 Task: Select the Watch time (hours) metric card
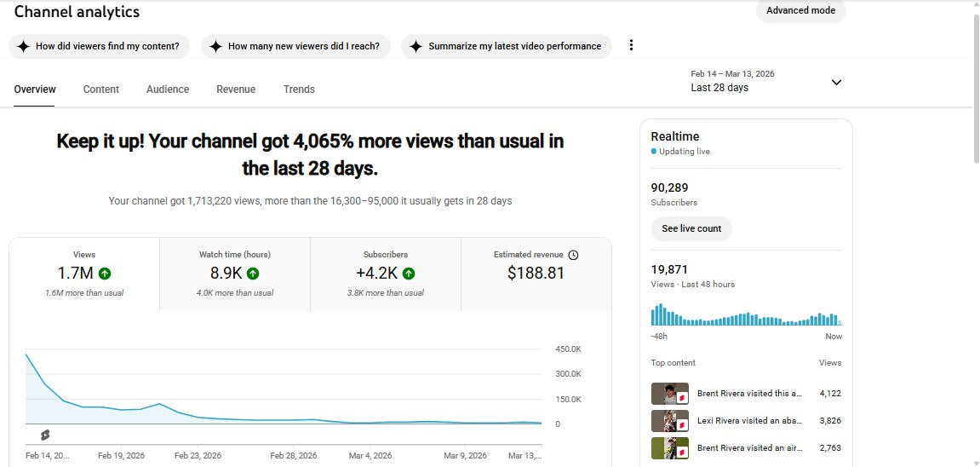click(234, 273)
